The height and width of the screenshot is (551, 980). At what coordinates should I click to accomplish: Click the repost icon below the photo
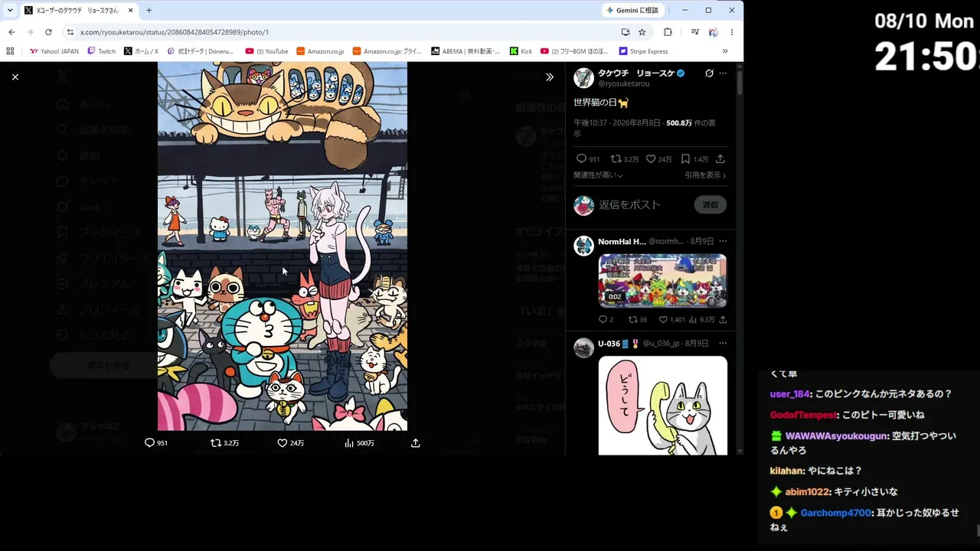(x=216, y=443)
